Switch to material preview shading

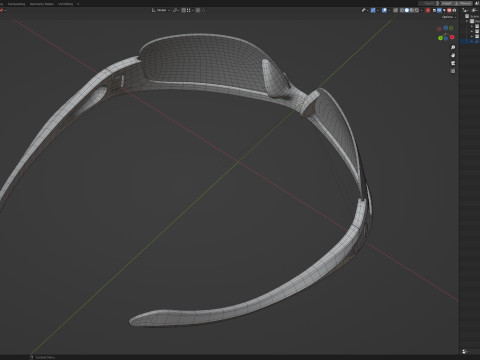point(412,10)
